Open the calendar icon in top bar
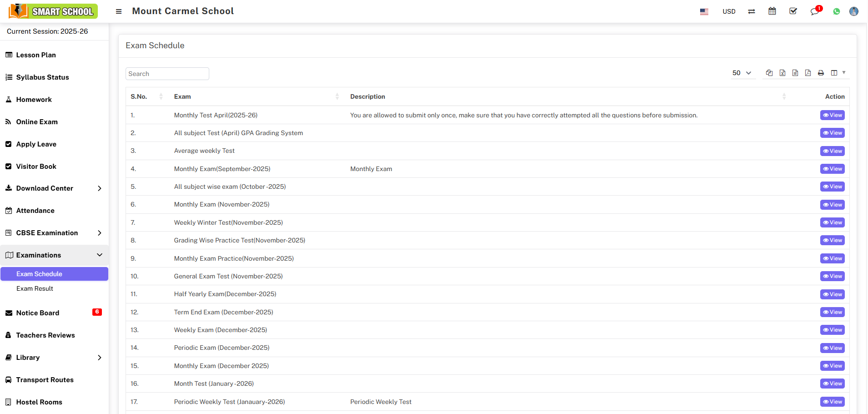Screen dimensions: 868x414 tap(772, 11)
